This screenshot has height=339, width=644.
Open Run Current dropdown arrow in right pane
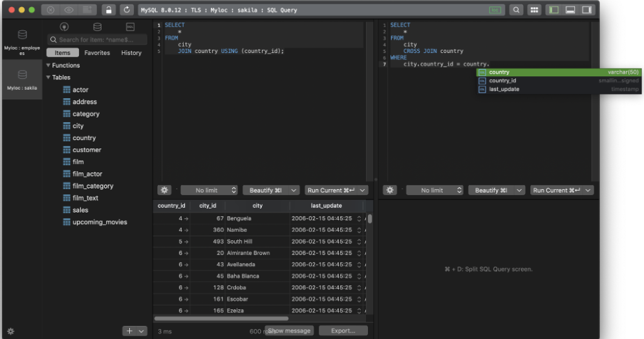coord(588,190)
